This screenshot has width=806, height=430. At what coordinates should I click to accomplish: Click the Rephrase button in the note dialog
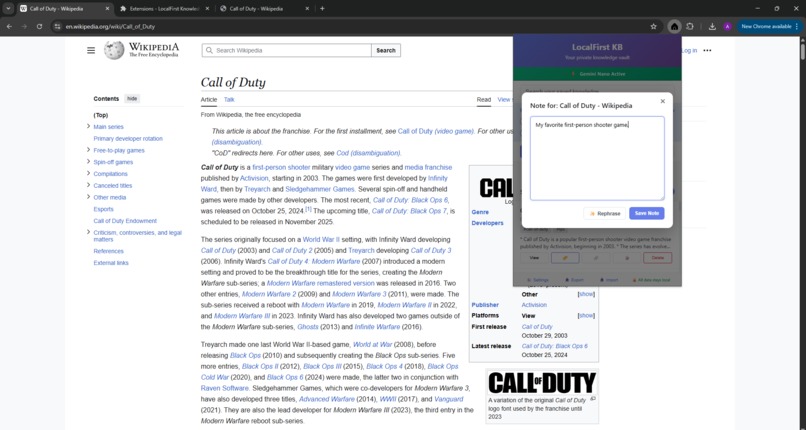tap(604, 213)
